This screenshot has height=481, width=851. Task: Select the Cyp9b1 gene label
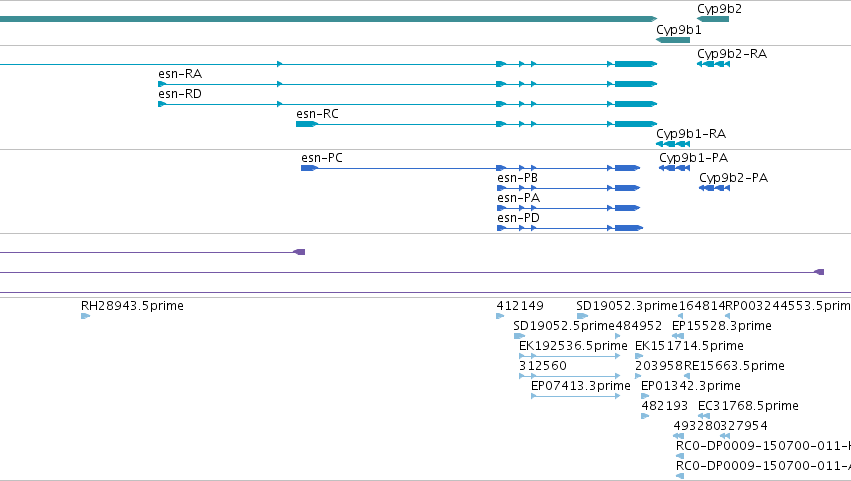[x=678, y=30]
